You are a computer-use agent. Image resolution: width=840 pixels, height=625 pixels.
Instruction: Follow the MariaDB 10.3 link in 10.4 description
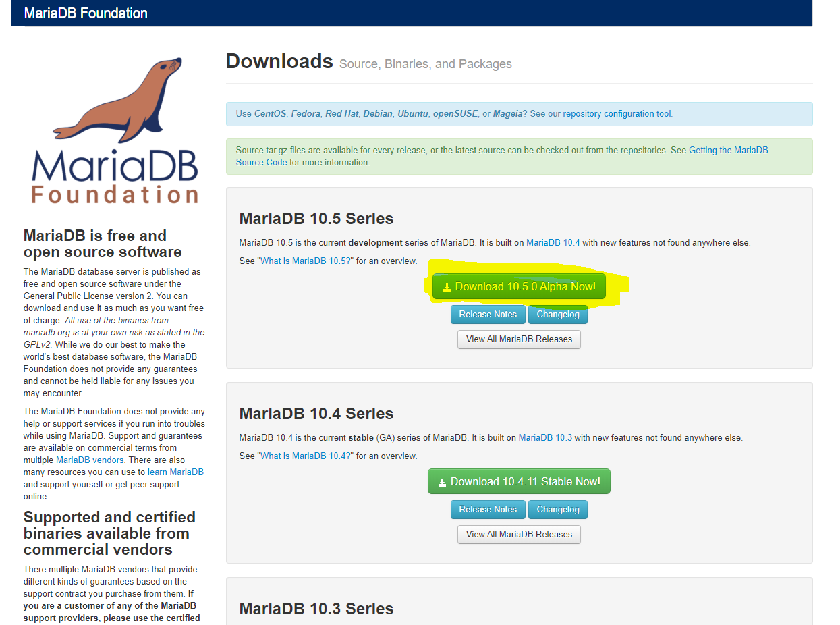click(x=545, y=437)
